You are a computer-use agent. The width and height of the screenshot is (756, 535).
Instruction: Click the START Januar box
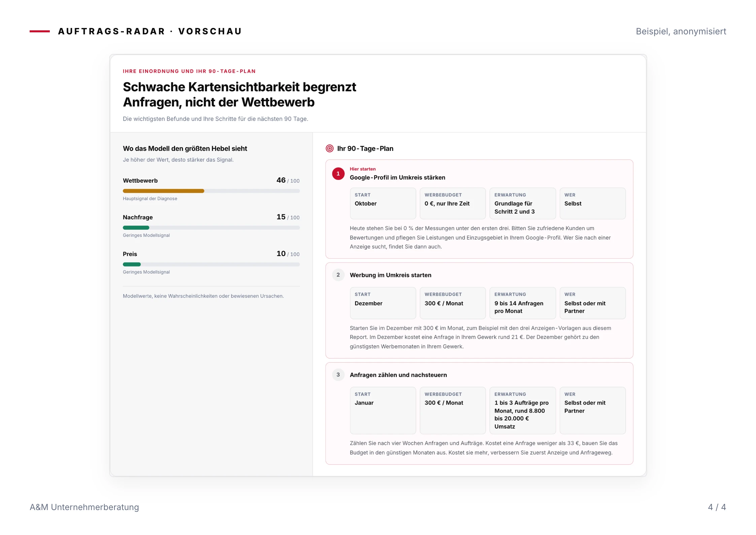[x=383, y=410]
